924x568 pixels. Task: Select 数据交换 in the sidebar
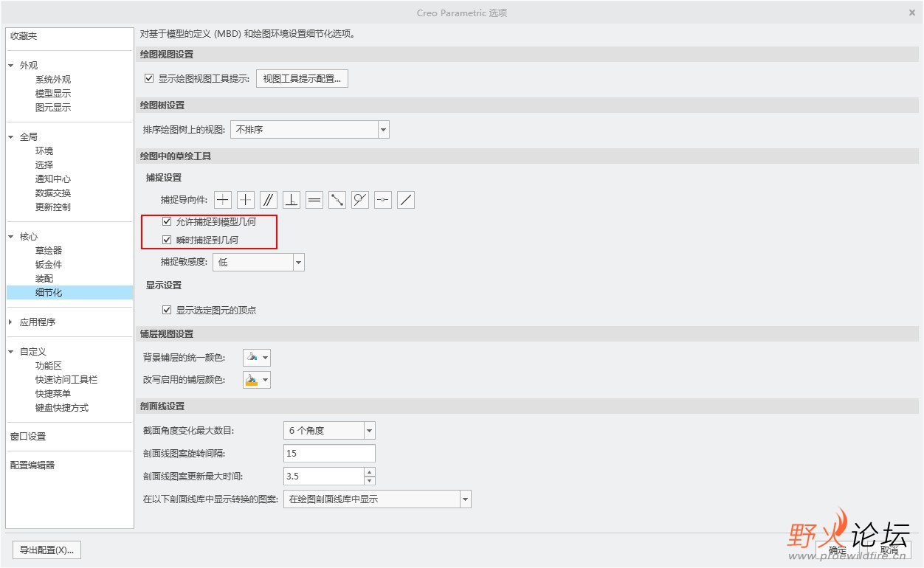tap(53, 193)
